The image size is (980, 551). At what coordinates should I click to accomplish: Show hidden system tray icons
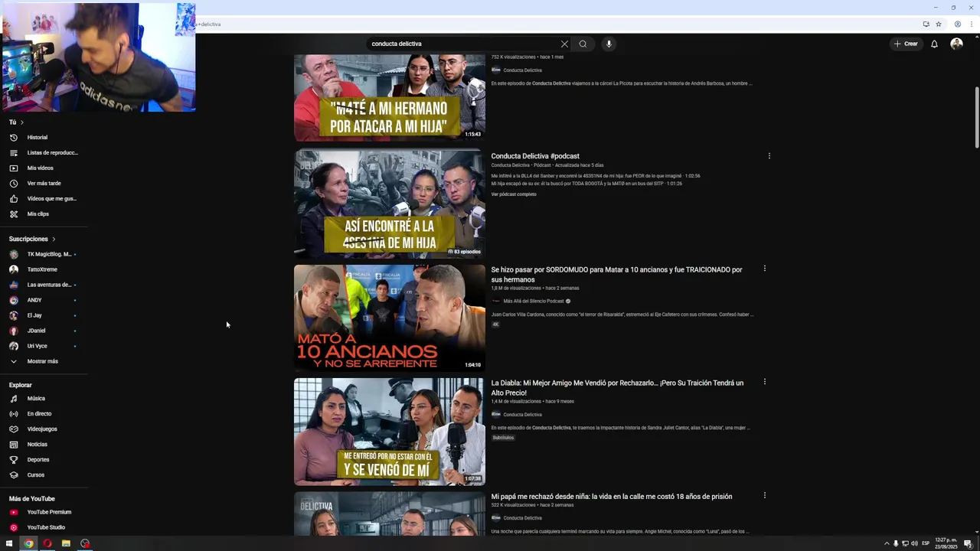click(x=887, y=543)
